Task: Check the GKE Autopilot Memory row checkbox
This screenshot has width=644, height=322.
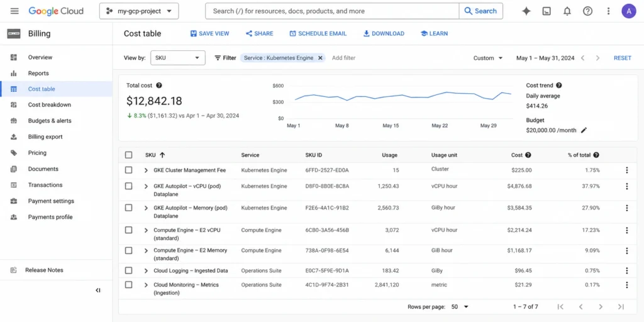Action: click(128, 208)
